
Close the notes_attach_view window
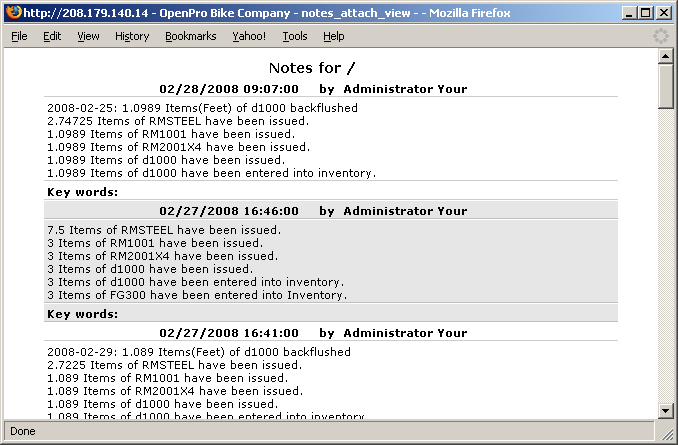(x=663, y=13)
